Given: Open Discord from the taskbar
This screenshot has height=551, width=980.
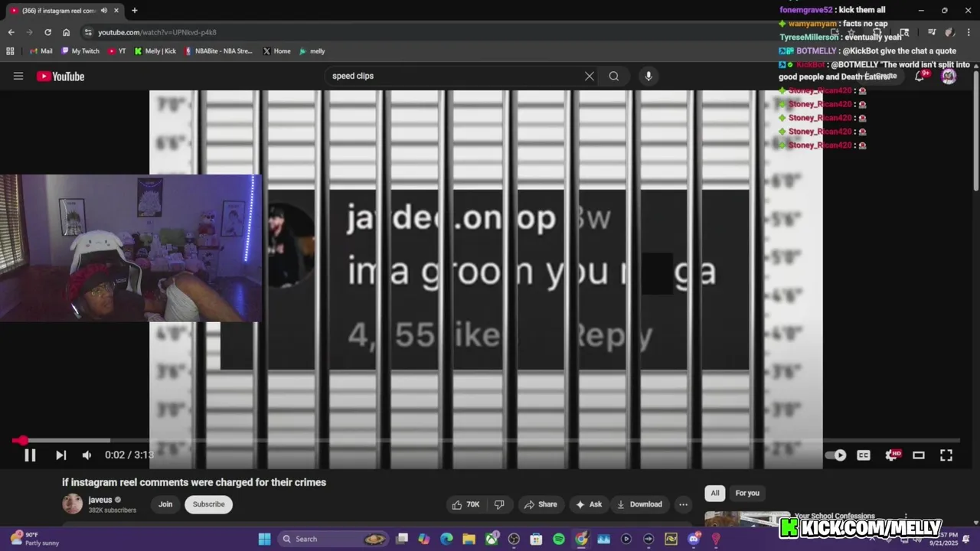Looking at the screenshot, I should (x=694, y=539).
